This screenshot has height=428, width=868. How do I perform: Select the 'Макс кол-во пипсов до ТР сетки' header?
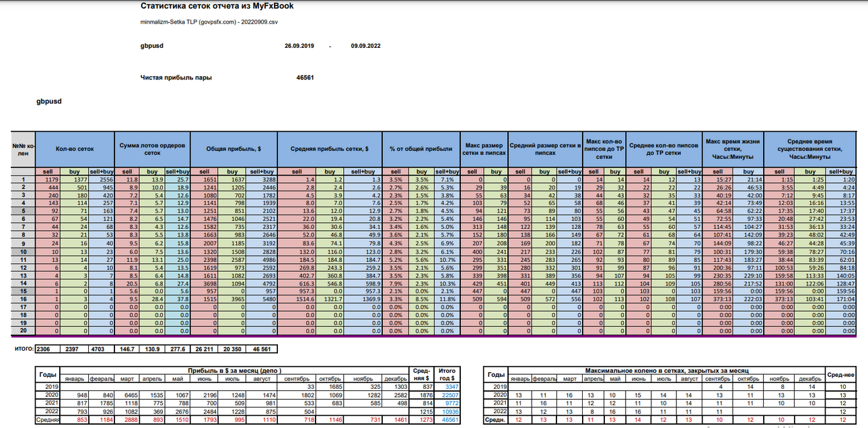click(x=604, y=148)
